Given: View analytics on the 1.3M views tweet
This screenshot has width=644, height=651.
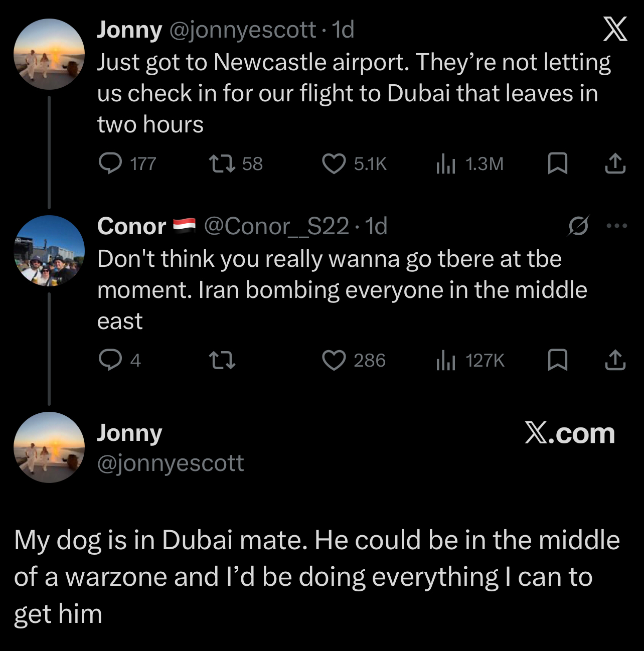Looking at the screenshot, I should click(x=445, y=164).
